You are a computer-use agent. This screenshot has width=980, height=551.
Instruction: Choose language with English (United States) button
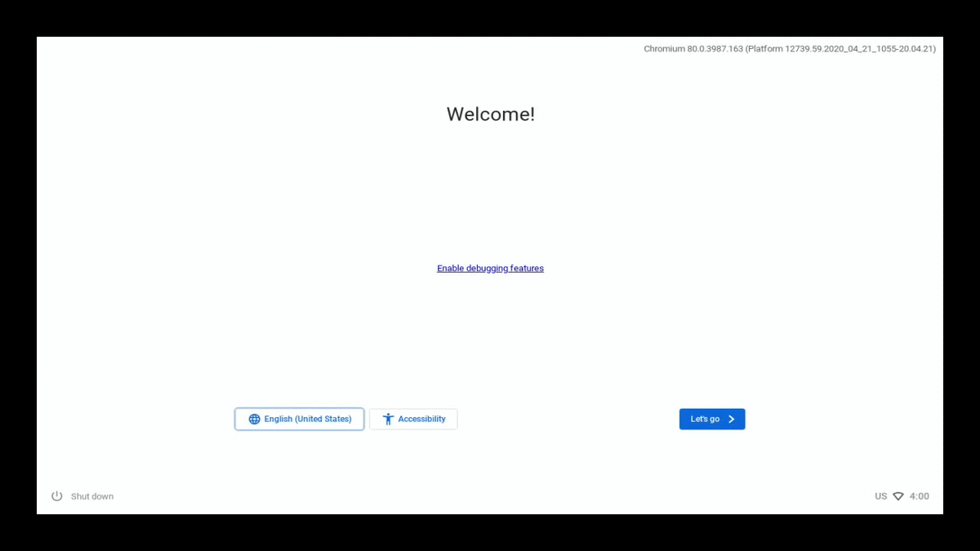click(300, 419)
